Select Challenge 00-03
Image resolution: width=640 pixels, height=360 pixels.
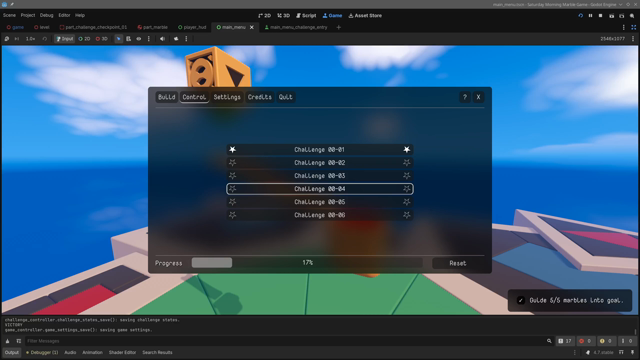click(x=320, y=176)
